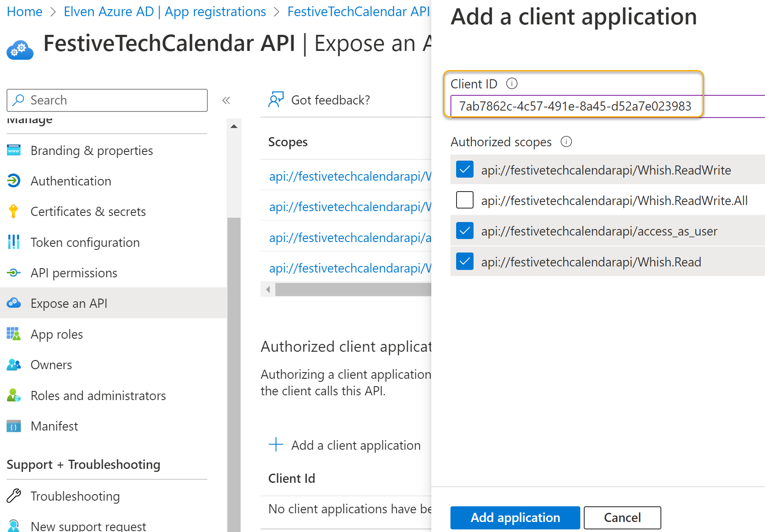Viewport: 765px width, 532px height.
Task: Open Elven Azure AD App registrations breadcrumb
Action: [x=165, y=11]
